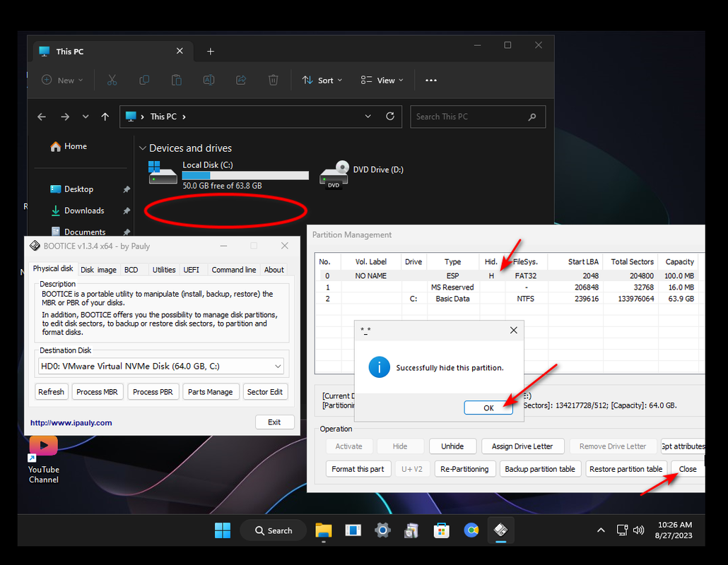728x565 pixels.
Task: Expand the recent locations chevron in Explorer
Action: [x=86, y=117]
